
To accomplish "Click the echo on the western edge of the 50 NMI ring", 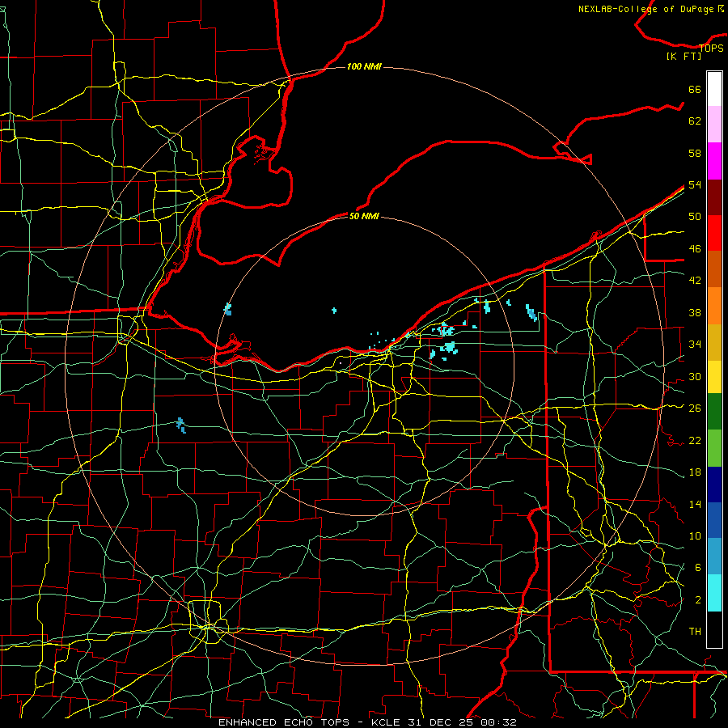I will click(x=227, y=309).
